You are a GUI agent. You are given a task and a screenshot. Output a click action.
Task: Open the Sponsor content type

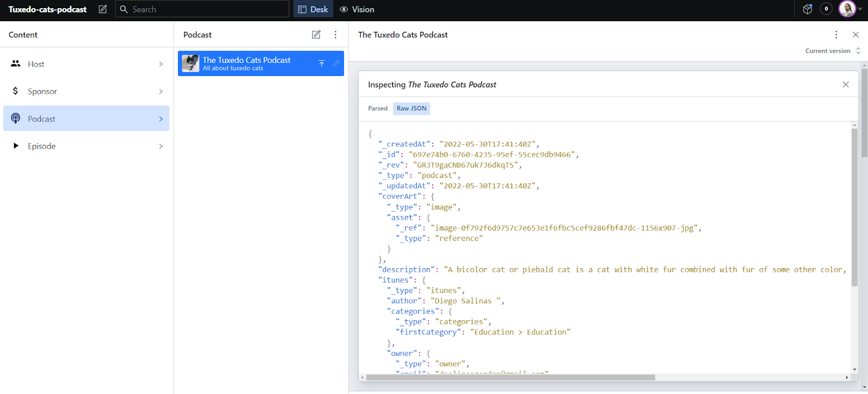point(86,91)
